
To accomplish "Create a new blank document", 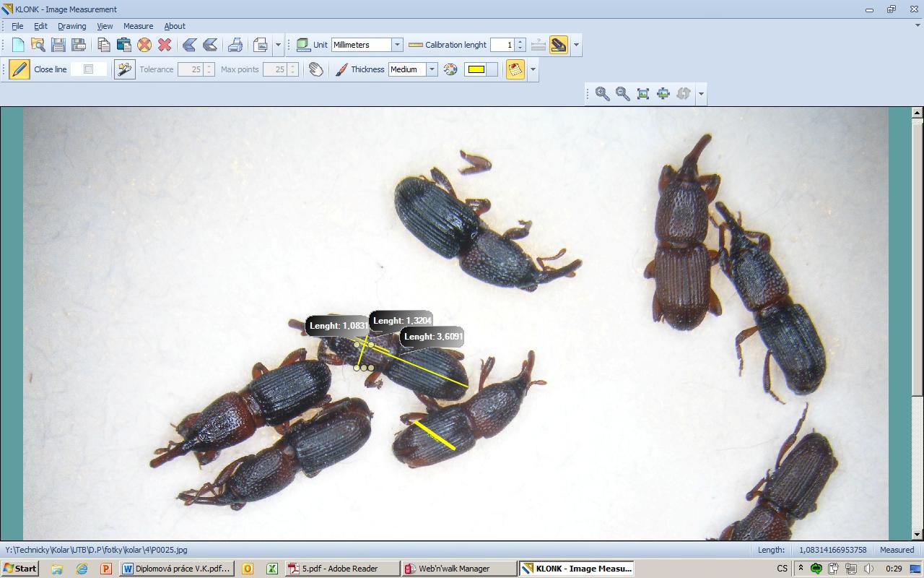I will pos(18,45).
